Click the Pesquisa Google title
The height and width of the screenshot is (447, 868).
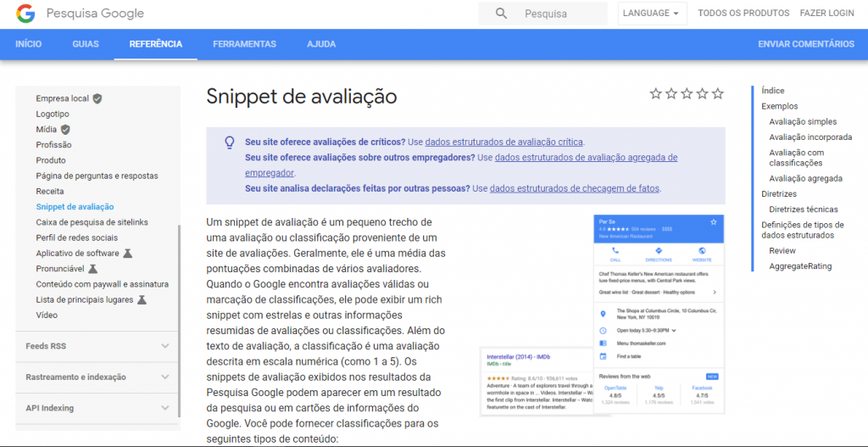click(x=95, y=14)
